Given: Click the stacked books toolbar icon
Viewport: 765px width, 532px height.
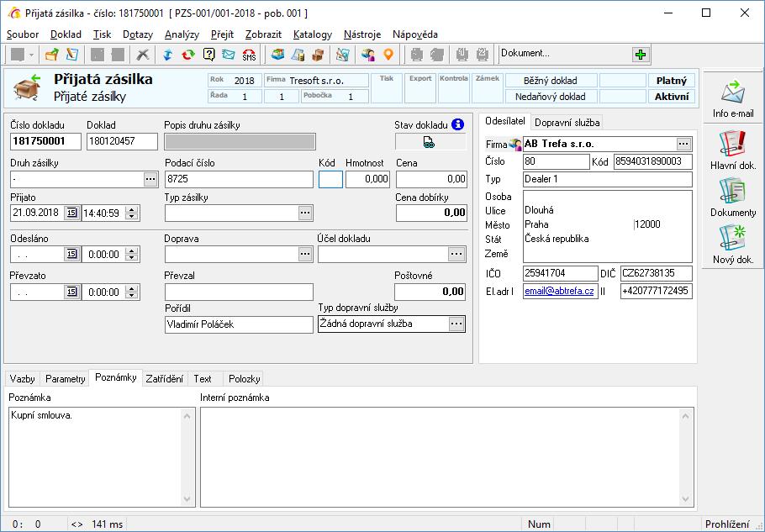Looking at the screenshot, I should pos(277,54).
